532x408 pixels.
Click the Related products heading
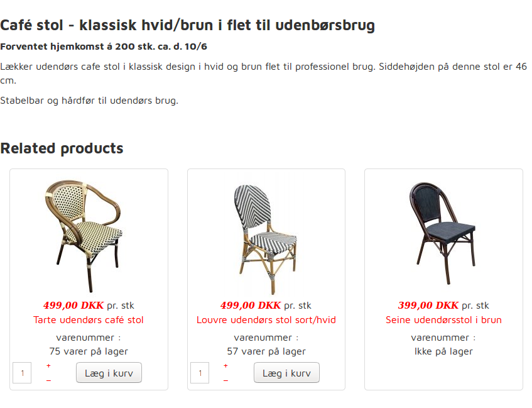pyautogui.click(x=62, y=148)
